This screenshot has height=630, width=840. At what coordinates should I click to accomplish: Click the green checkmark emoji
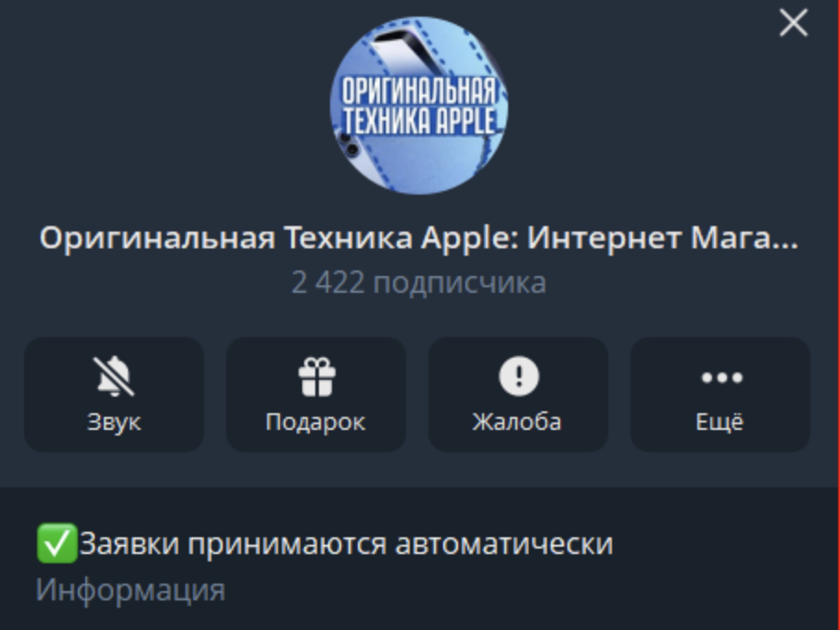(57, 543)
